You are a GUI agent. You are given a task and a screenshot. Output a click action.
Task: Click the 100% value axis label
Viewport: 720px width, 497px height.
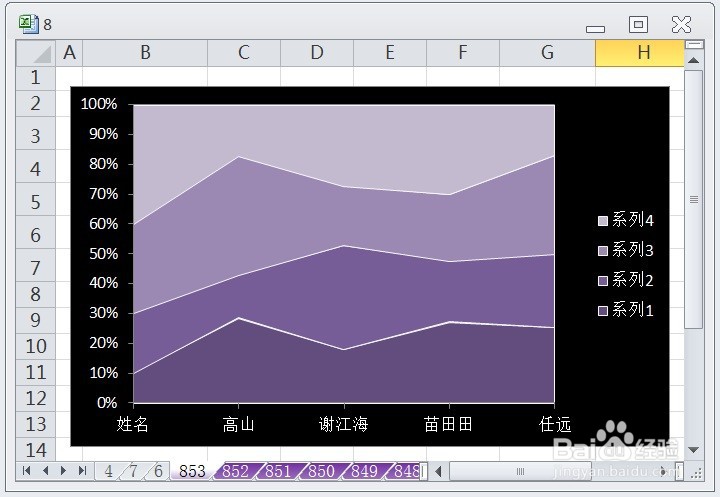(x=99, y=104)
